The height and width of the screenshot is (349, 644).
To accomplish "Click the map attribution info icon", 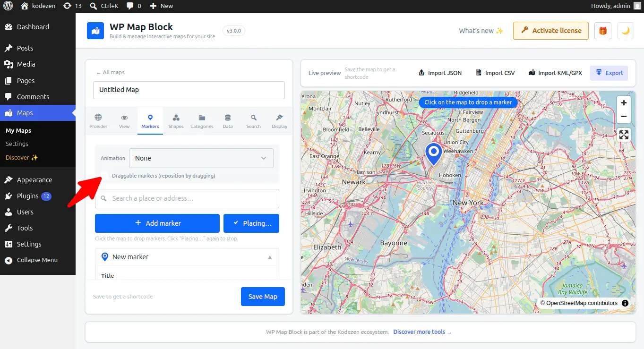I will [625, 303].
